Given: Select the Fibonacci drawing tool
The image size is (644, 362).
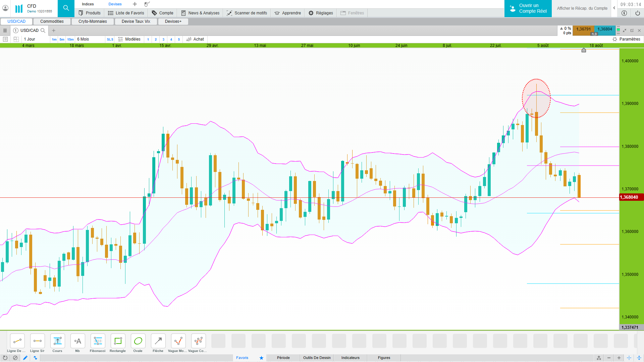Looking at the screenshot, I should click(98, 341).
